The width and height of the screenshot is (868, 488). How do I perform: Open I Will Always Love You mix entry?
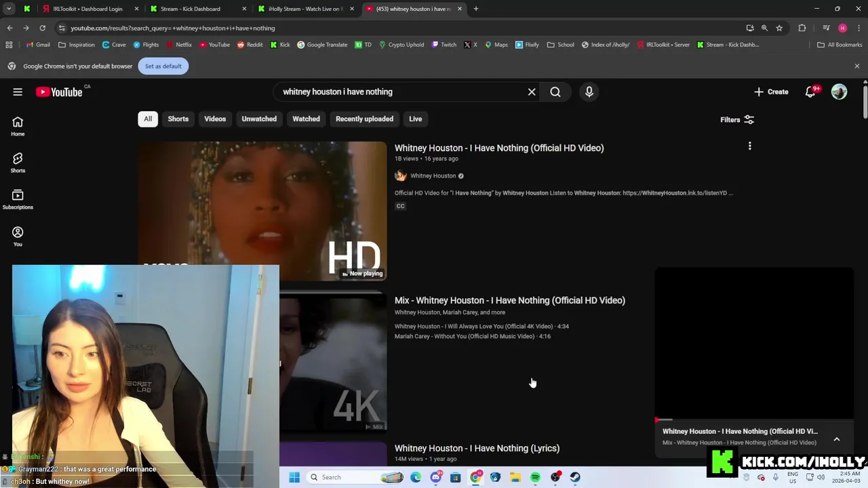tap(481, 326)
